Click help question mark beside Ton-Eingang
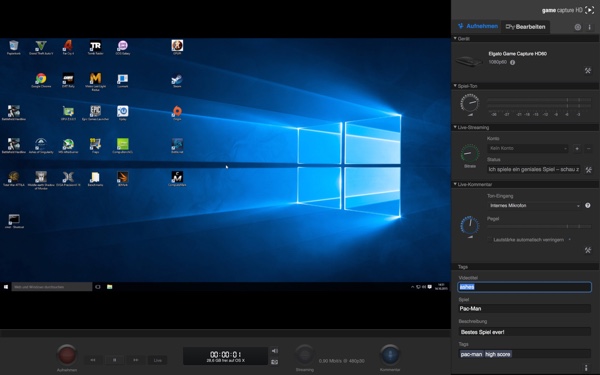 click(588, 205)
